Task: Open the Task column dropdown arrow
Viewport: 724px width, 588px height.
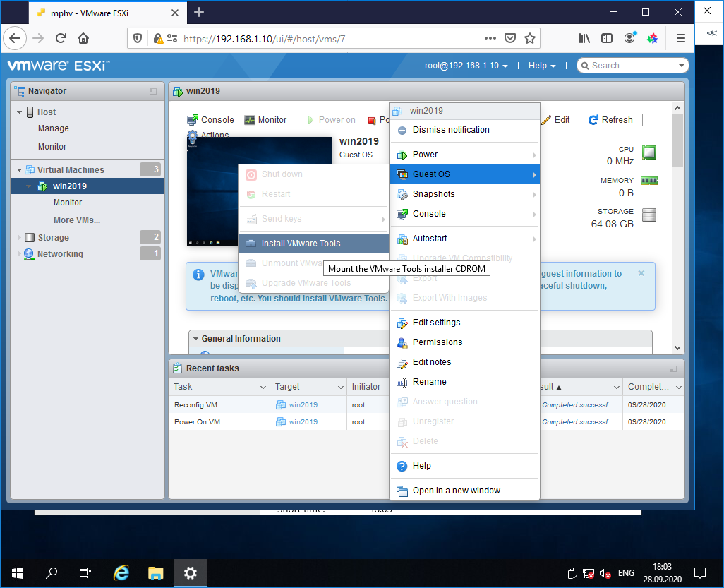Action: pyautogui.click(x=263, y=387)
